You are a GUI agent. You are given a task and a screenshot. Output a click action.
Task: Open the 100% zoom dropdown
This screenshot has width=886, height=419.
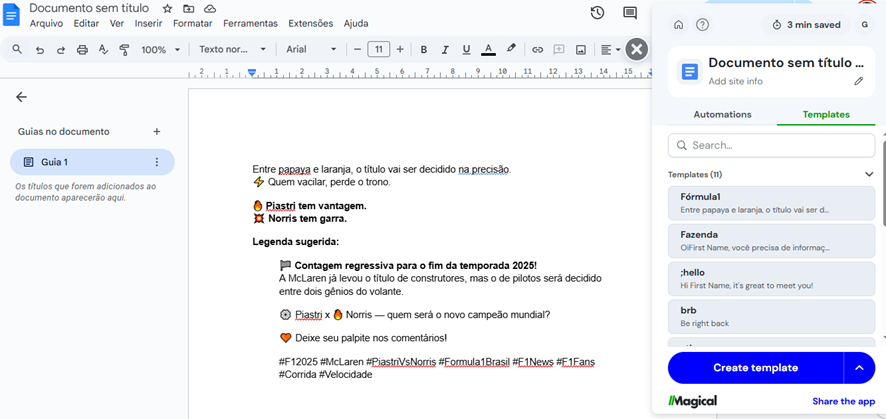159,49
